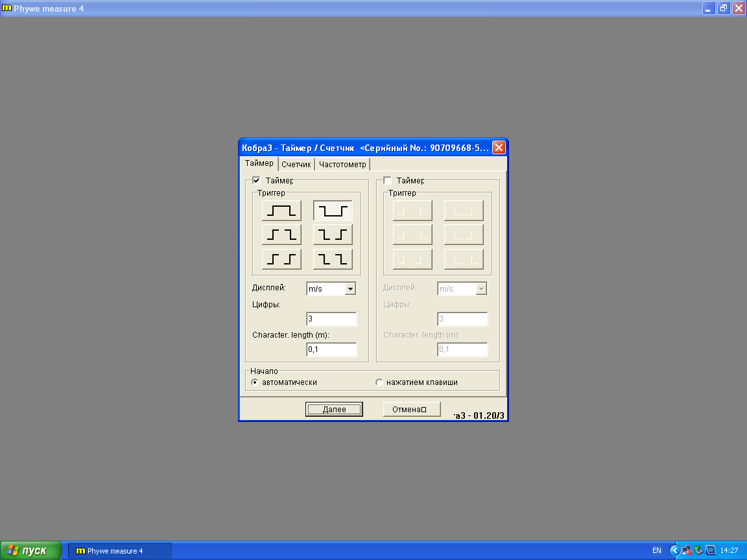Select the 'нажатием клавиши' start option
Image resolution: width=747 pixels, height=560 pixels.
pyautogui.click(x=379, y=382)
